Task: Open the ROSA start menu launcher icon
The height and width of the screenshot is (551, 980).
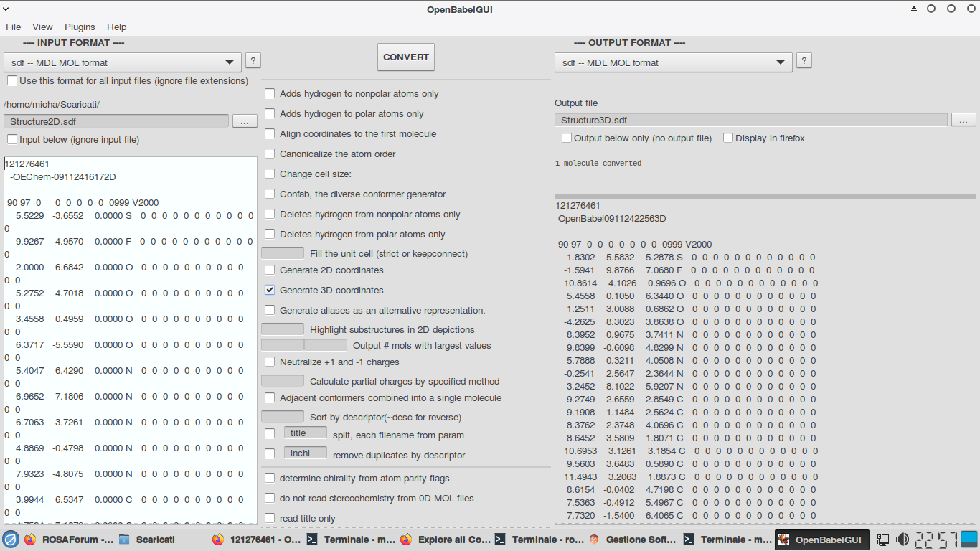Action: click(x=10, y=540)
